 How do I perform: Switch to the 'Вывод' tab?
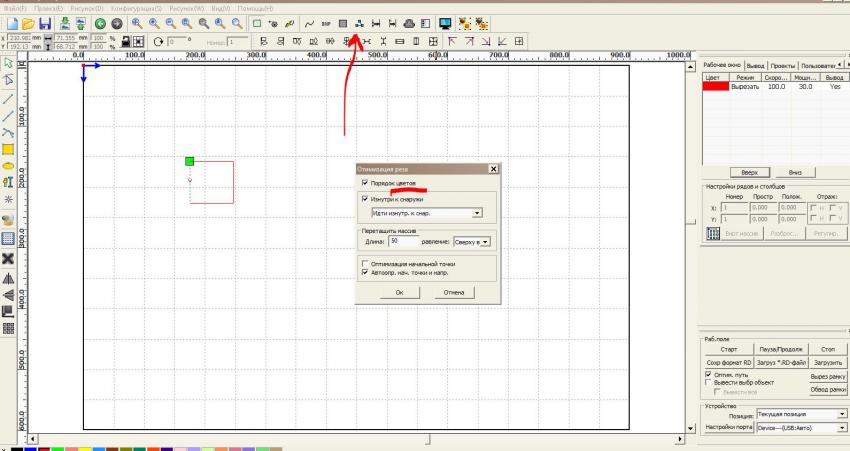754,64
